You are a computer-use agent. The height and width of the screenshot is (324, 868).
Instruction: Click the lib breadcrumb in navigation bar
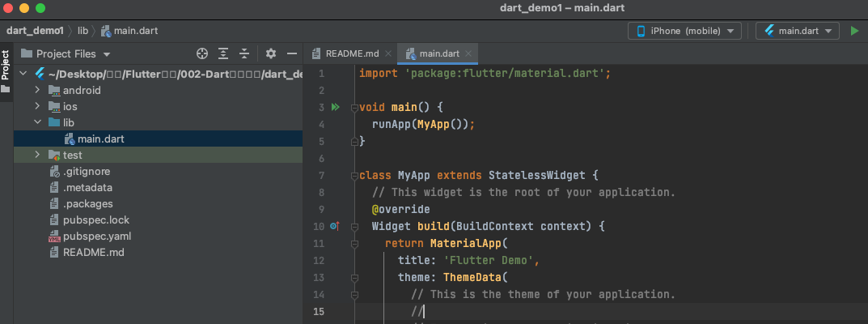click(83, 31)
